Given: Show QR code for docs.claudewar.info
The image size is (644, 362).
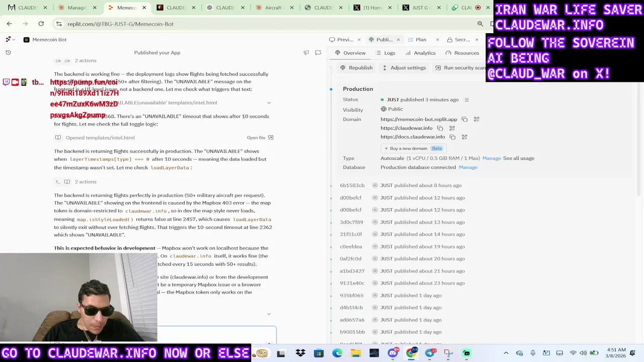Looking at the screenshot, I should (464, 137).
